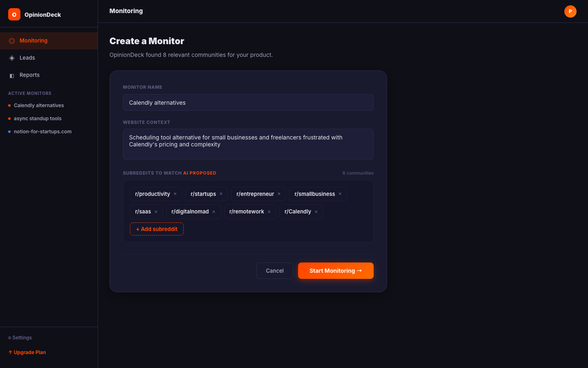588x368 pixels.
Task: Select the Monitoring icon in the sidebar
Action: pos(11,40)
